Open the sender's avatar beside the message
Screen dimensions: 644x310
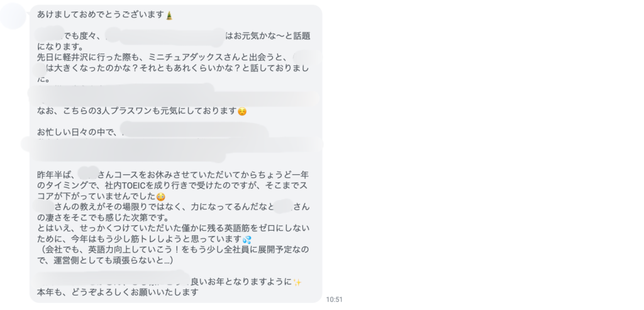pyautogui.click(x=13, y=16)
